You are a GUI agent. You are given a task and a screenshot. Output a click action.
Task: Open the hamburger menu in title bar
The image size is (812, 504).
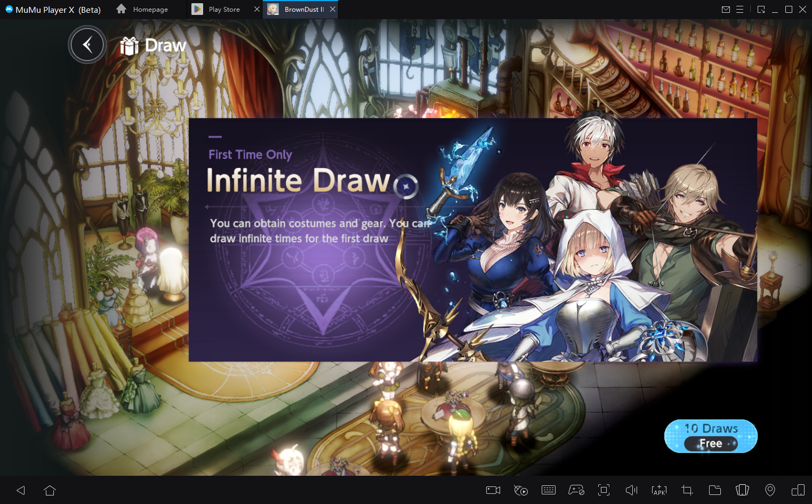[x=740, y=10]
